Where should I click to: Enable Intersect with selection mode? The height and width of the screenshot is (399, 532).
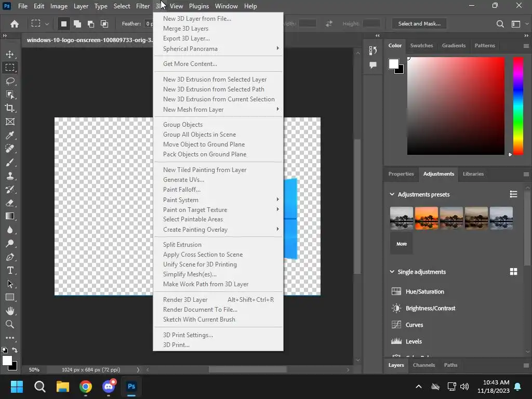(104, 24)
